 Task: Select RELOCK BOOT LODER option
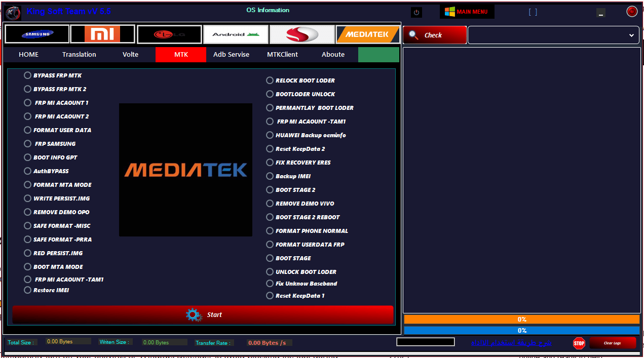click(x=300, y=81)
